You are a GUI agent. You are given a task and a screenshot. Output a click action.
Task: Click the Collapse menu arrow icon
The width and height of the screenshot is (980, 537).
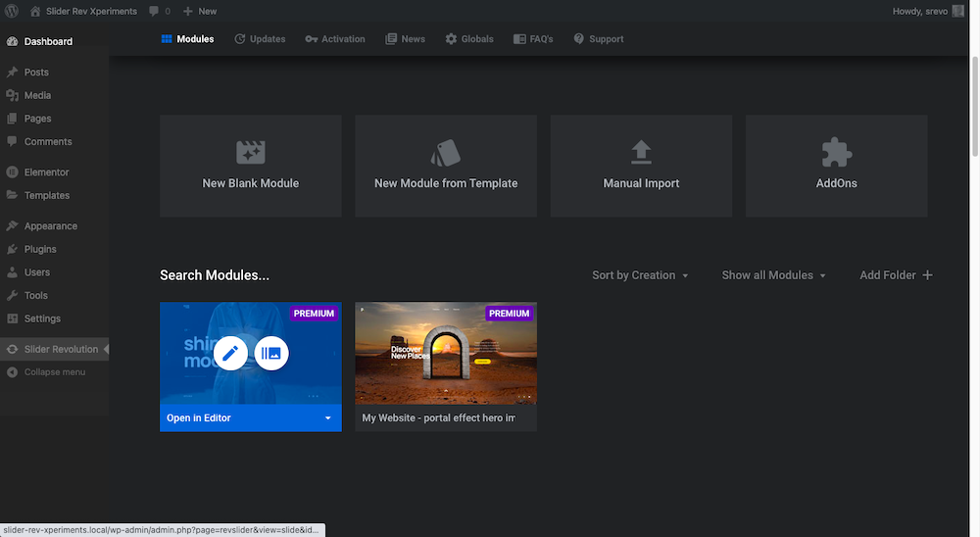(12, 372)
